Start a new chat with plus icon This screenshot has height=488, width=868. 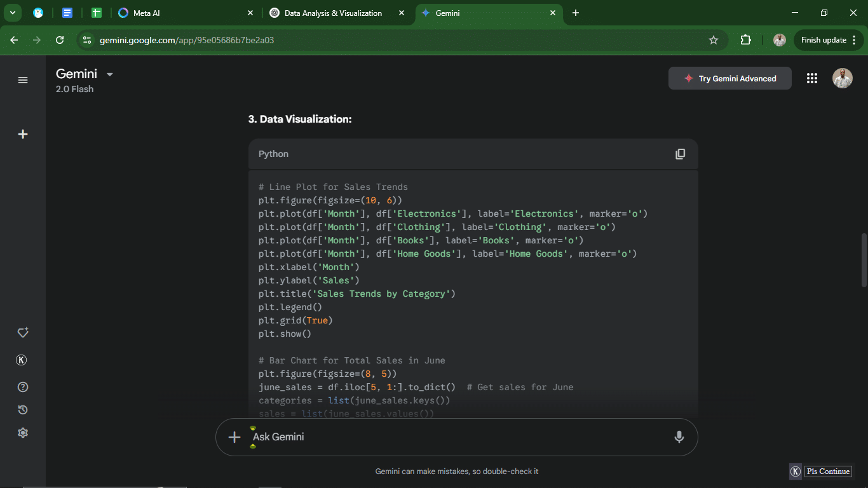tap(23, 134)
